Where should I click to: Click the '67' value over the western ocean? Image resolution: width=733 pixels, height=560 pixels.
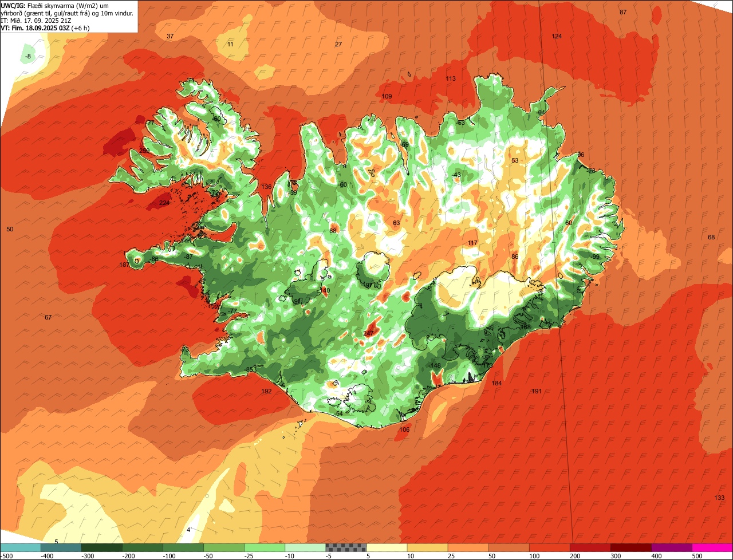(48, 317)
